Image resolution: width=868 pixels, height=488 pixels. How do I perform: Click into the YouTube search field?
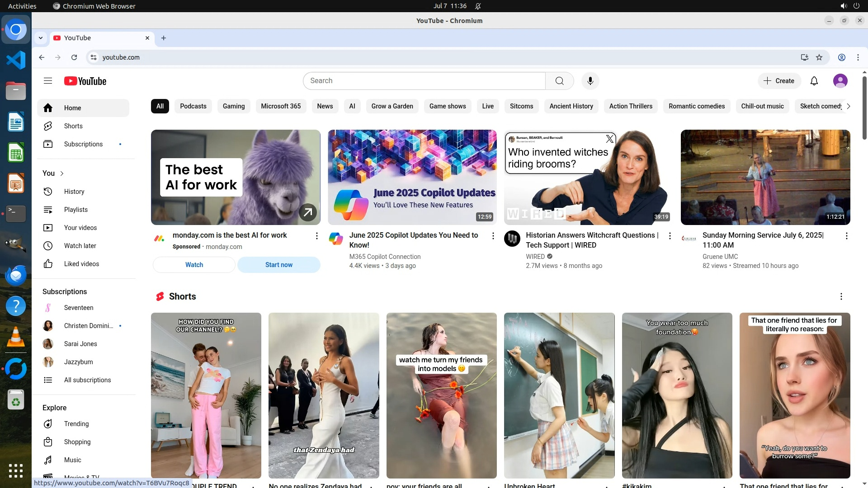(424, 81)
